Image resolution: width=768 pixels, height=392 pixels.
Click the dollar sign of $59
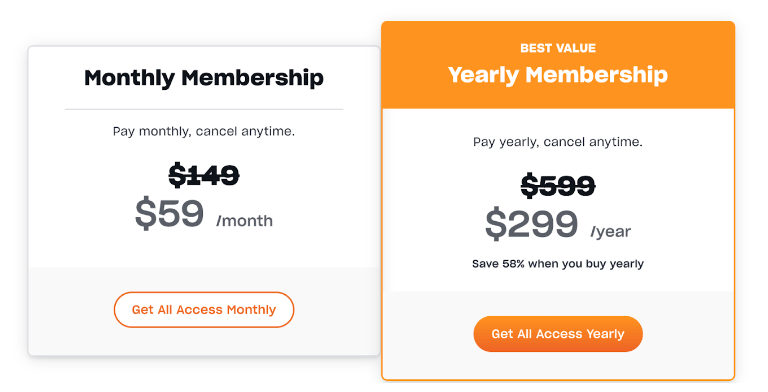click(145, 214)
